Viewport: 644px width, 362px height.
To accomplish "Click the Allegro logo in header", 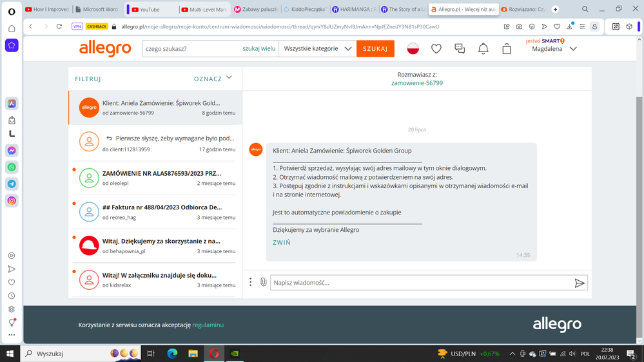I will tap(105, 48).
